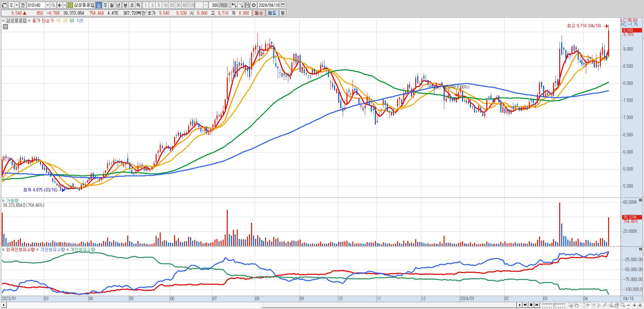The width and height of the screenshot is (644, 309).
Task: Click the wave line analysis icon at bottom
Action: 599,305
